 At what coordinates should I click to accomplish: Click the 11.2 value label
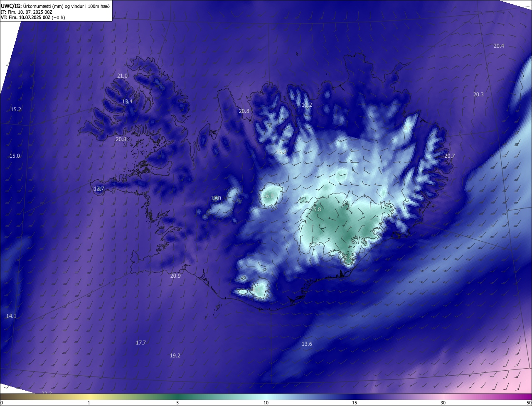click(307, 105)
